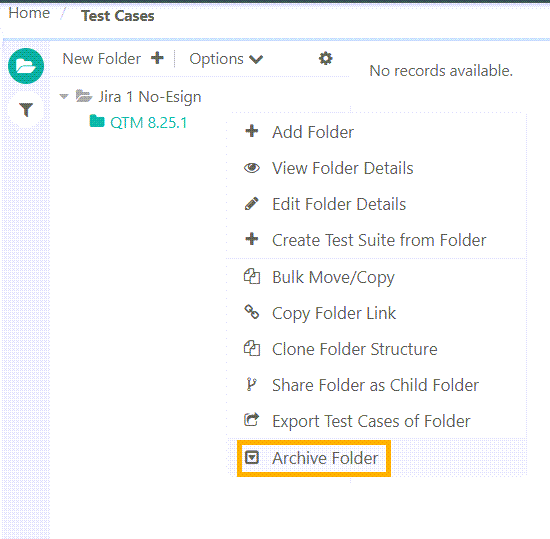The image size is (550, 539).
Task: Choose Bulk Move/Copy option
Action: pos(376,277)
